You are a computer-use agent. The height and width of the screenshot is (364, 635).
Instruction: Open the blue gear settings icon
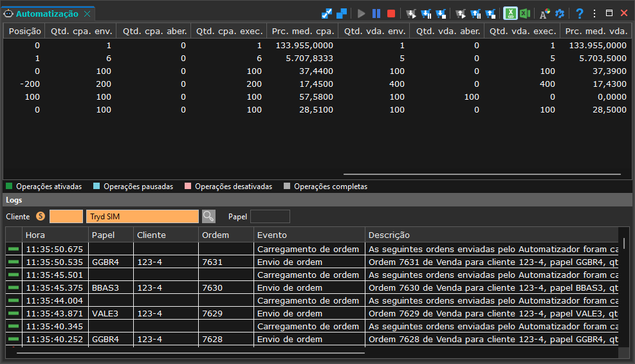(x=560, y=14)
